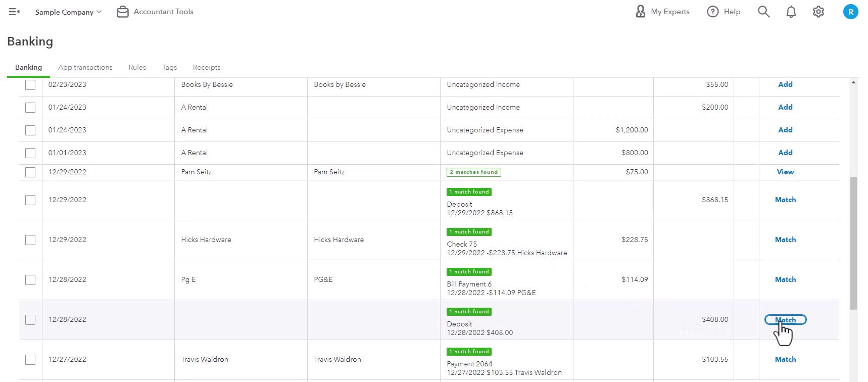The image size is (868, 382).
Task: Click the Help question mark icon
Action: (x=712, y=12)
